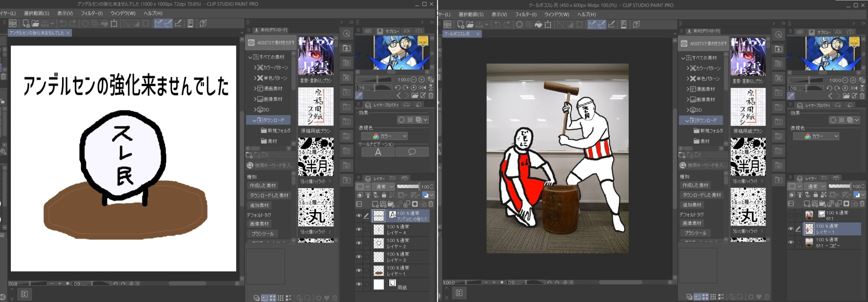Screen dimensions: 868x302
Task: Click the help question mark icon in right window toolbar
Action: coord(636,24)
